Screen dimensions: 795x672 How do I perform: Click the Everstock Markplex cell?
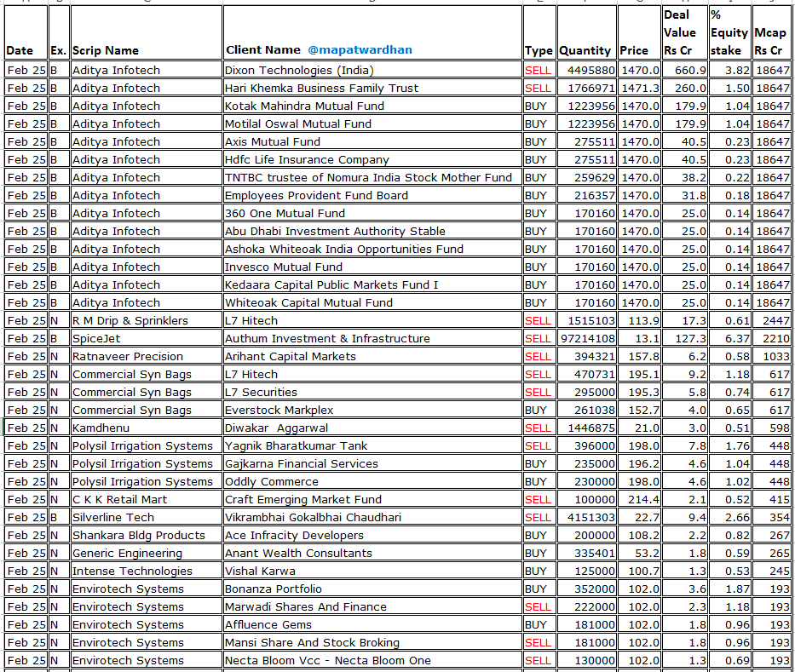click(372, 410)
